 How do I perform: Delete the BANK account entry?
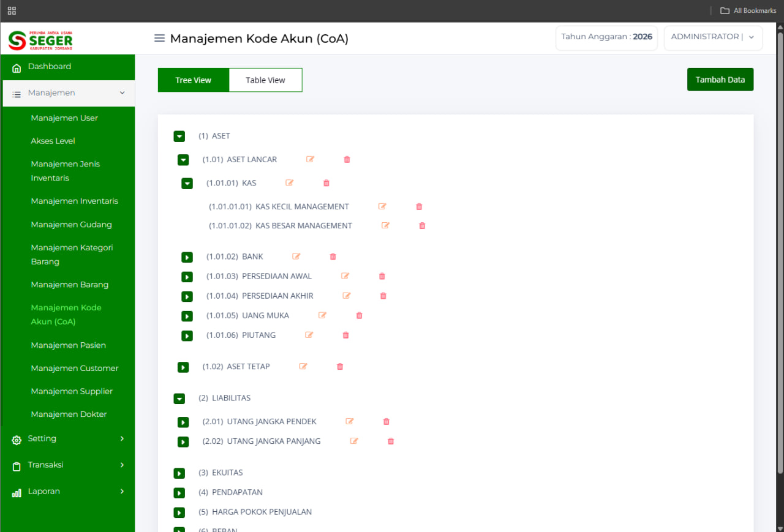pyautogui.click(x=333, y=257)
